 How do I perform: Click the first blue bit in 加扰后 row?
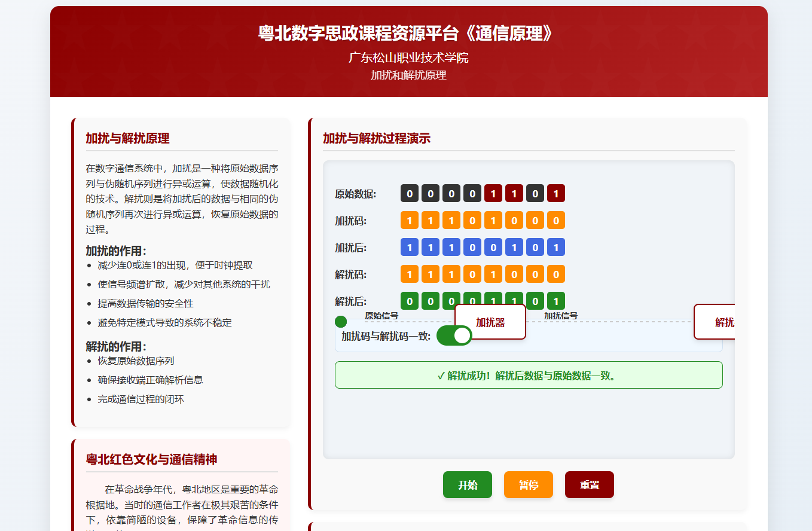(410, 247)
